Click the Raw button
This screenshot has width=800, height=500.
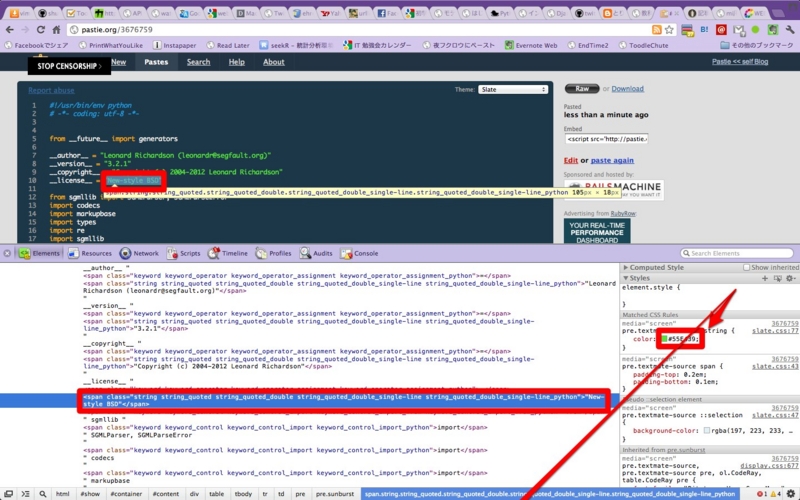click(582, 89)
